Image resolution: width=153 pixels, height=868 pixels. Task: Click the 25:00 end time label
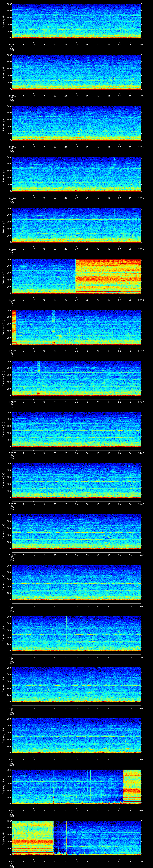tap(141, 555)
